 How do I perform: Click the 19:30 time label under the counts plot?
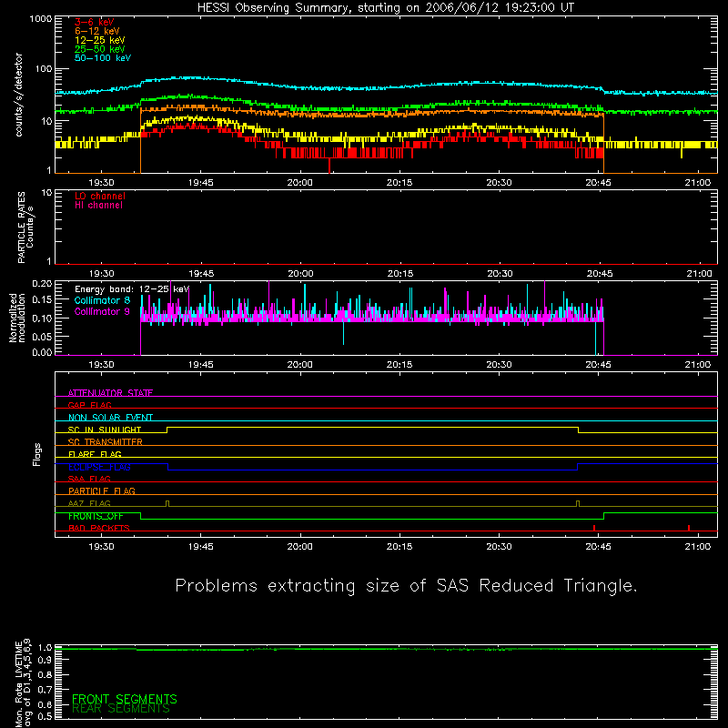pos(101,183)
